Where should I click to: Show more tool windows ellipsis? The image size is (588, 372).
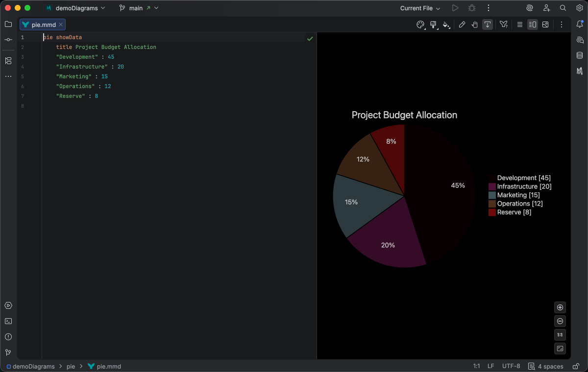click(8, 76)
